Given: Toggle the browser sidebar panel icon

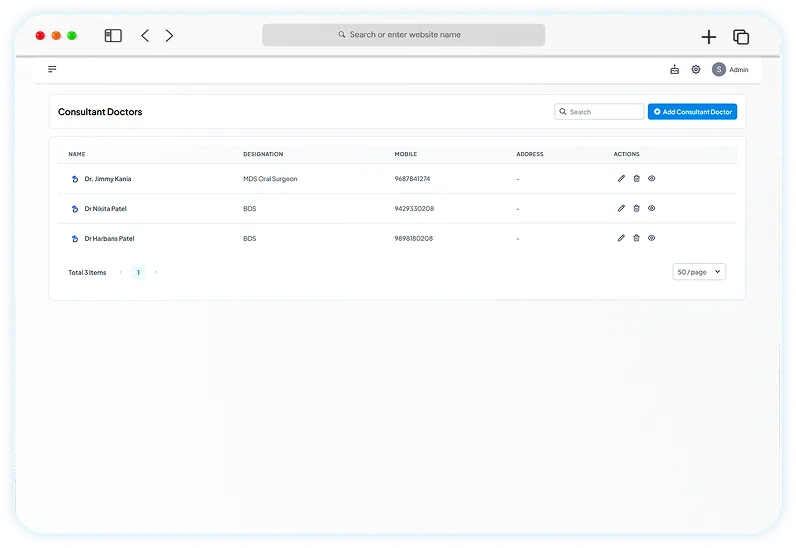Looking at the screenshot, I should pos(113,36).
